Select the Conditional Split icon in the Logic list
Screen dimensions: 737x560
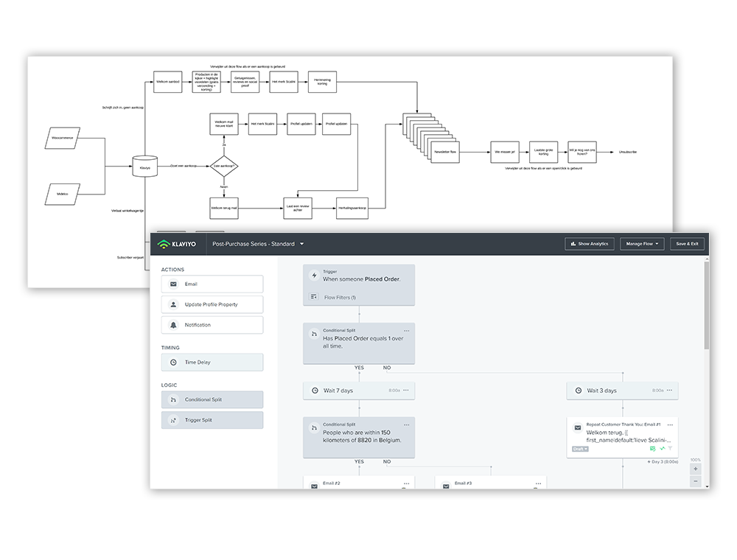[173, 400]
